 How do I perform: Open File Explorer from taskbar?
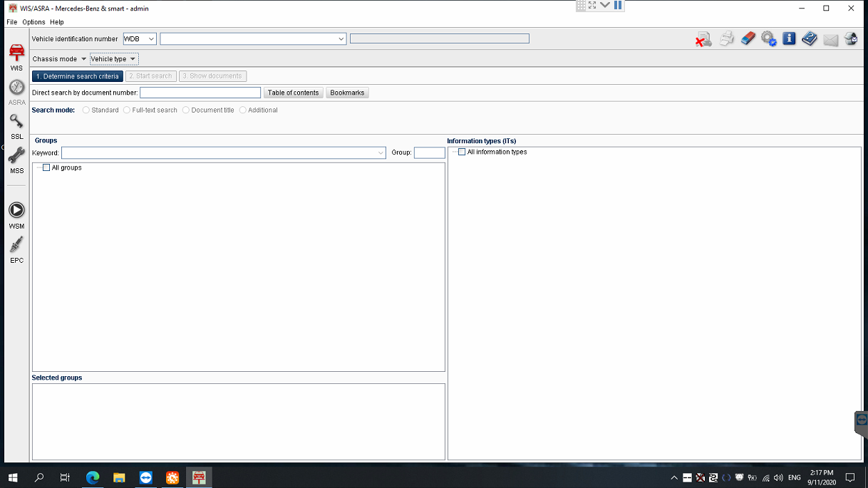pos(119,477)
